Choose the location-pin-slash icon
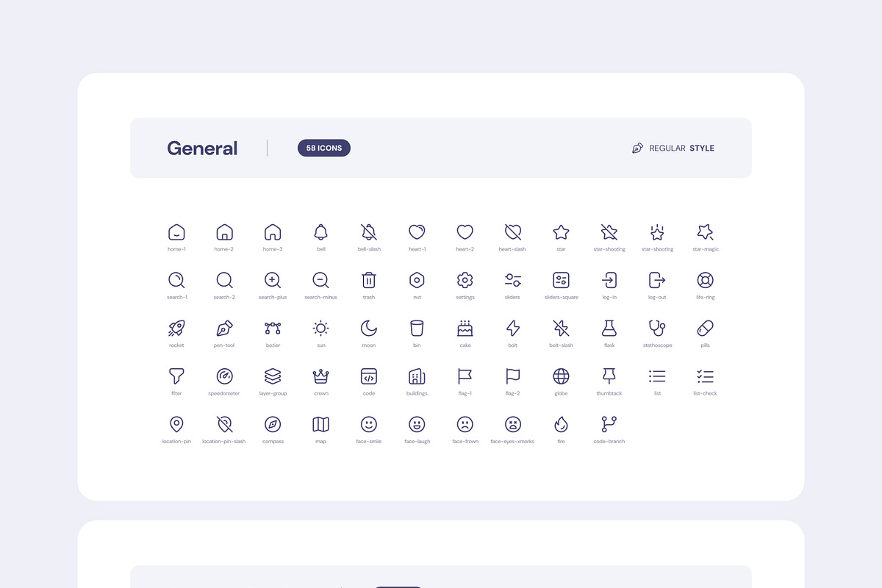Image resolution: width=882 pixels, height=588 pixels. 224,424
